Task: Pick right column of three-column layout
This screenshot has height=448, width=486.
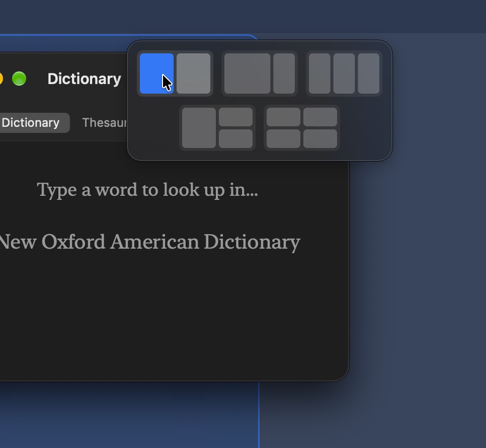Action: pyautogui.click(x=369, y=73)
